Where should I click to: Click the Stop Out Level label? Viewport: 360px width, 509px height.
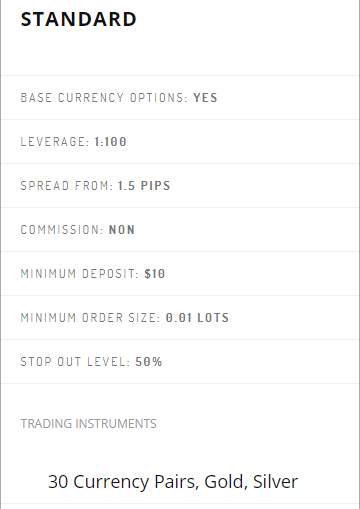pyautogui.click(x=75, y=362)
